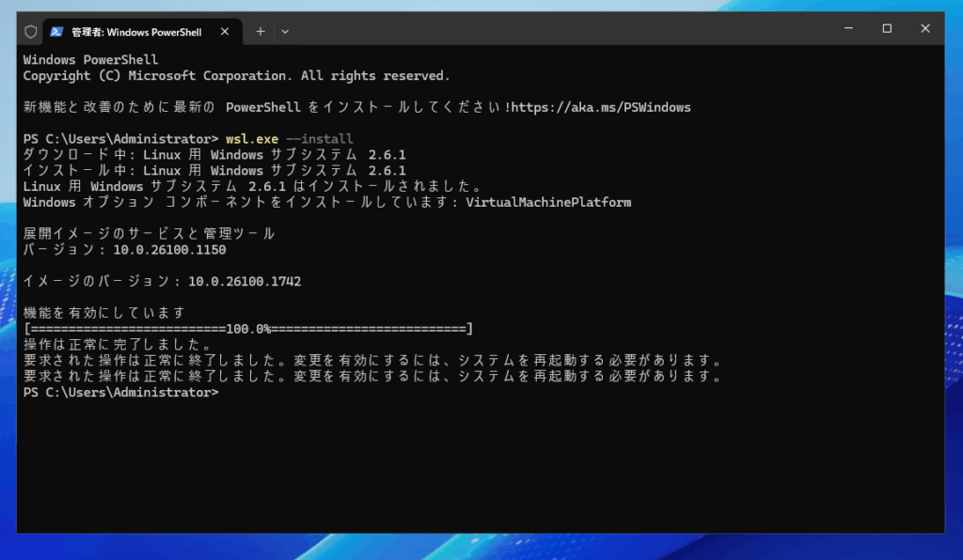
Task: Click the administrator shield icon in title bar
Action: tap(30, 31)
